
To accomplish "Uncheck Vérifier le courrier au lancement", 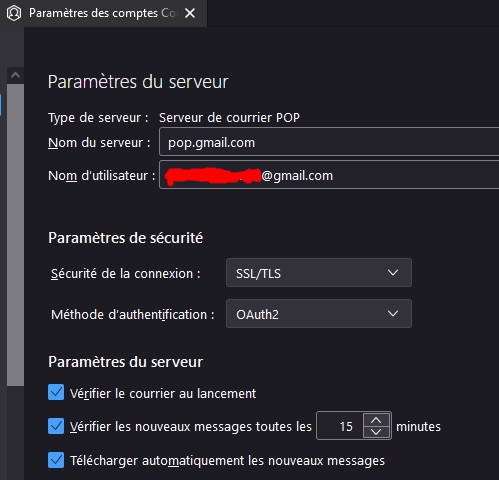I will [56, 392].
